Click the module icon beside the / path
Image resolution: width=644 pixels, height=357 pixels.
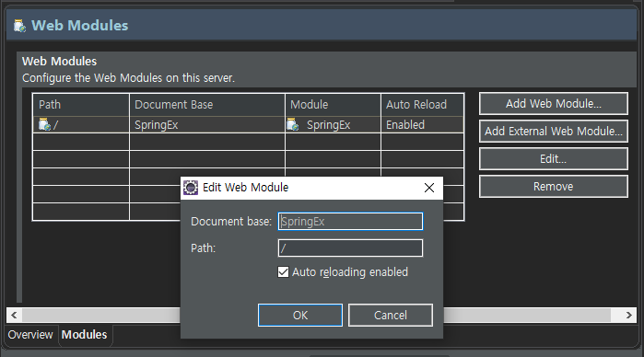[44, 124]
